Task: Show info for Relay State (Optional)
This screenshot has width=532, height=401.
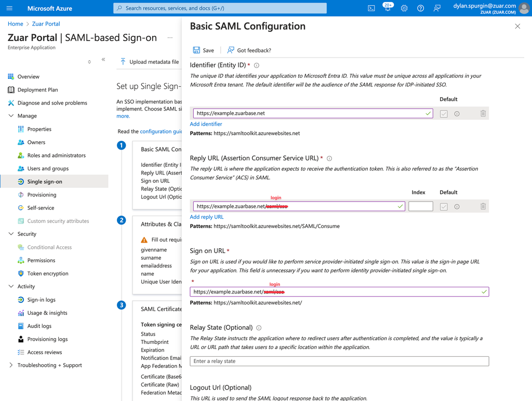Action: click(259, 328)
